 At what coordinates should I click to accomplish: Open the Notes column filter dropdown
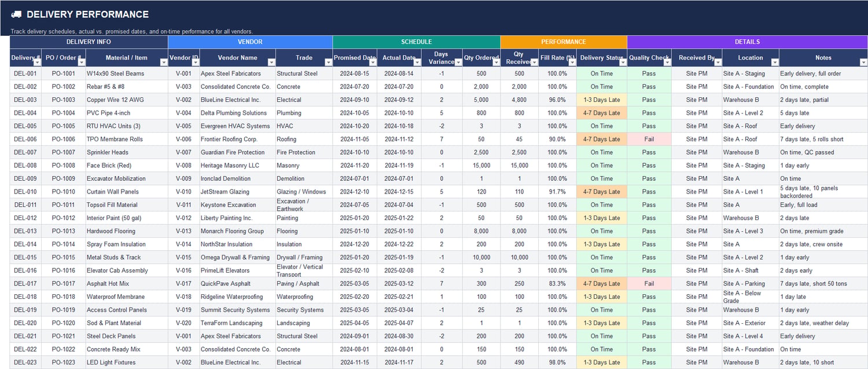[863, 62]
